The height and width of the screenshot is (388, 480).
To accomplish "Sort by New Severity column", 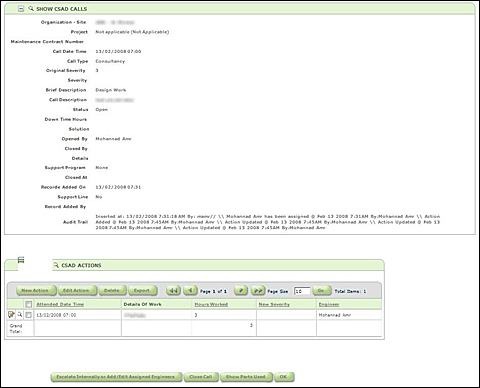I will click(x=274, y=304).
